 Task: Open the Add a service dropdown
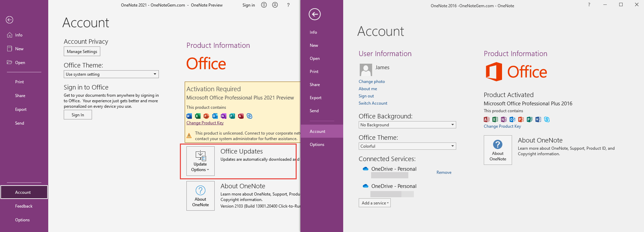tap(375, 203)
